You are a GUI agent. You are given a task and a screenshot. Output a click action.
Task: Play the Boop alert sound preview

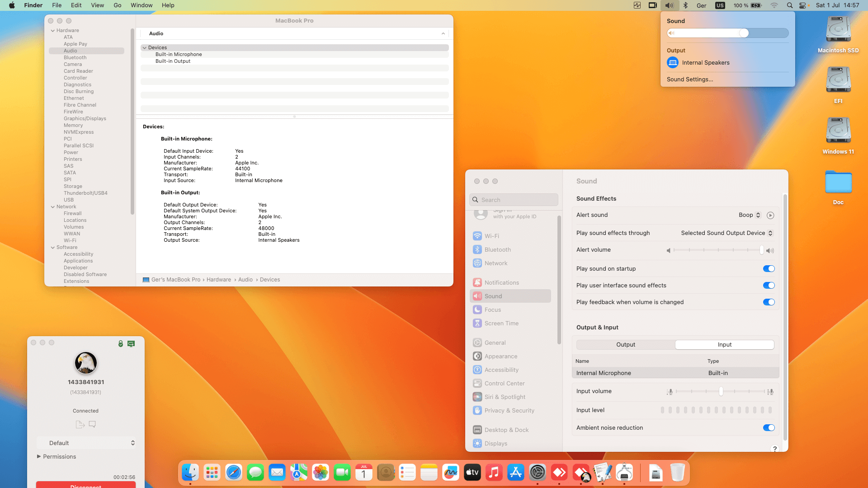(770, 216)
